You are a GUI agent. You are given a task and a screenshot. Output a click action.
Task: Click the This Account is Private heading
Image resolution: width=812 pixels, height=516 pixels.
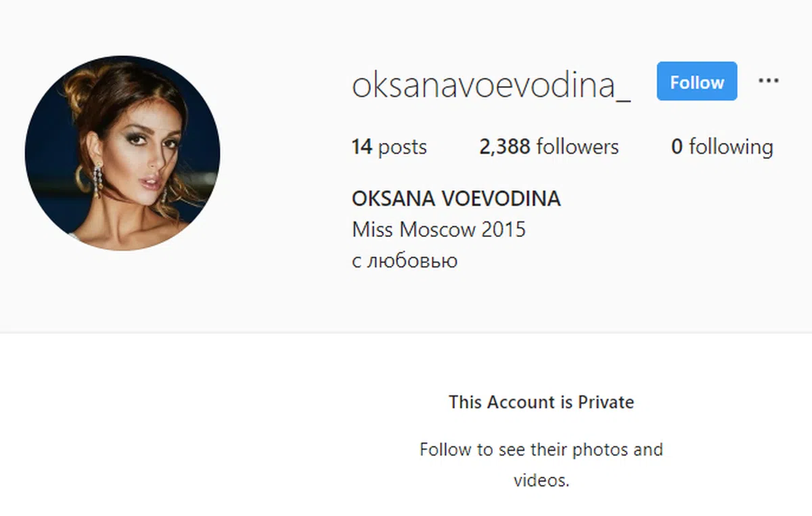tap(541, 402)
